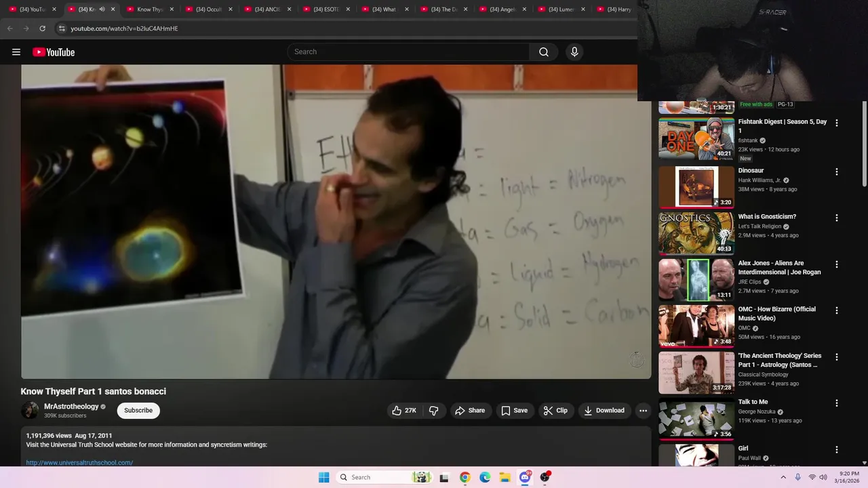Image resolution: width=868 pixels, height=488 pixels.
Task: Reload the page with browser refresh icon
Action: click(x=42, y=28)
